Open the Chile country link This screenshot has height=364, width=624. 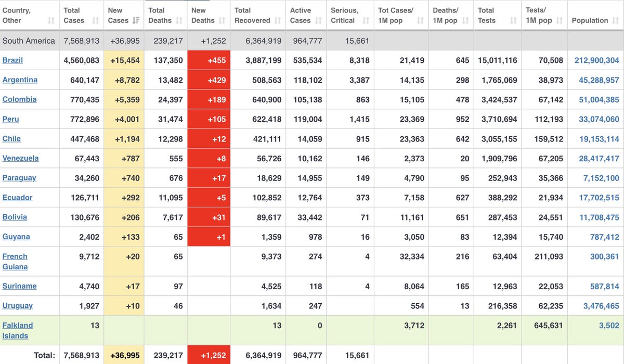tap(11, 139)
